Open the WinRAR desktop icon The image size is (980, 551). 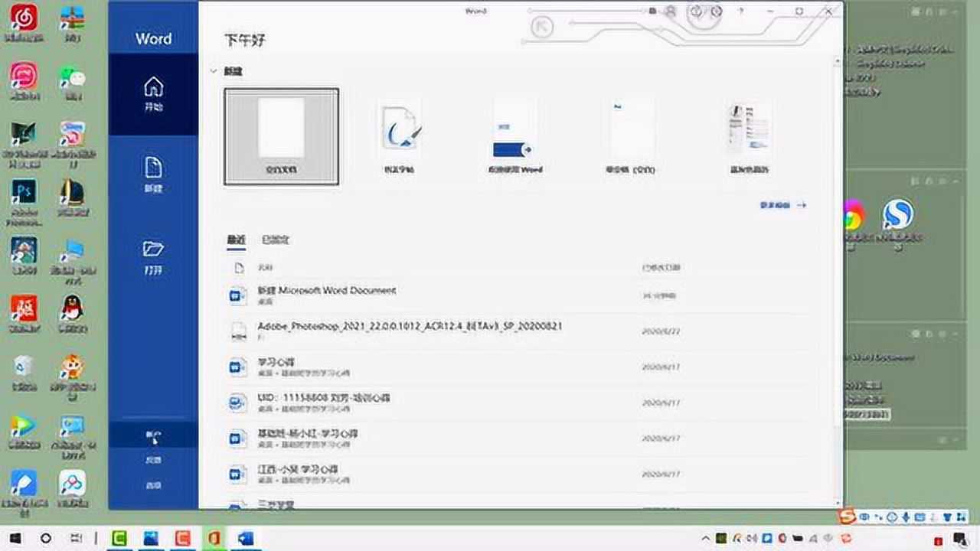tap(73, 22)
